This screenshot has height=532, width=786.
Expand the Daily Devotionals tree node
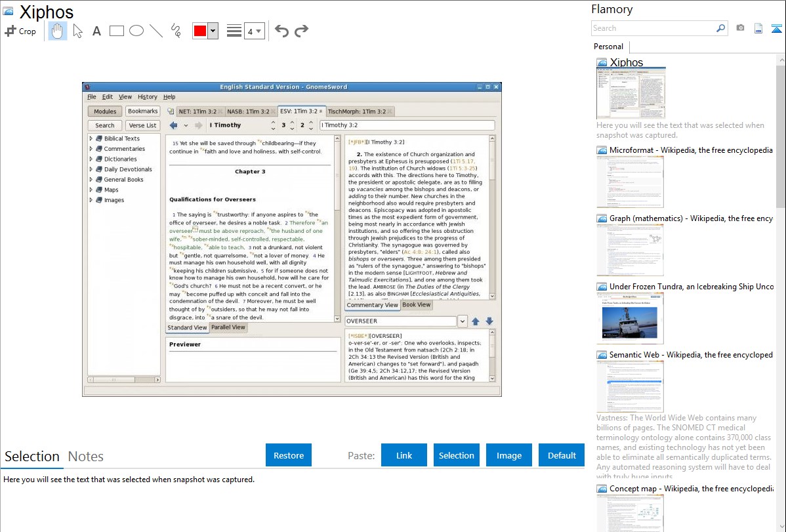point(91,169)
